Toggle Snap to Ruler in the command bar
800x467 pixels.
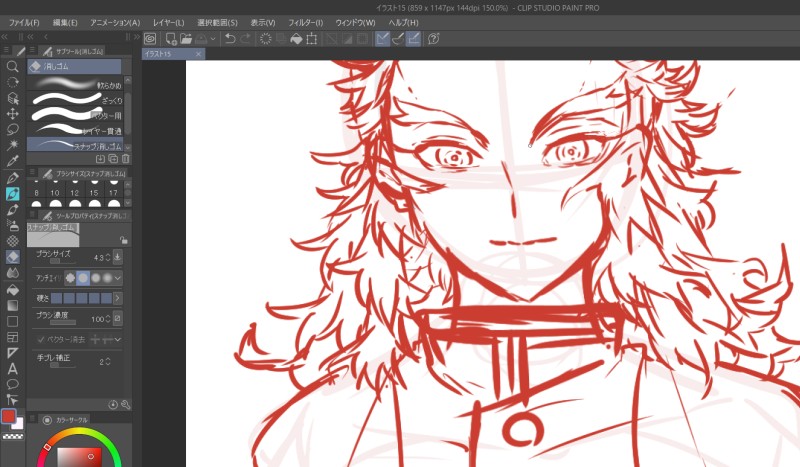pyautogui.click(x=382, y=39)
